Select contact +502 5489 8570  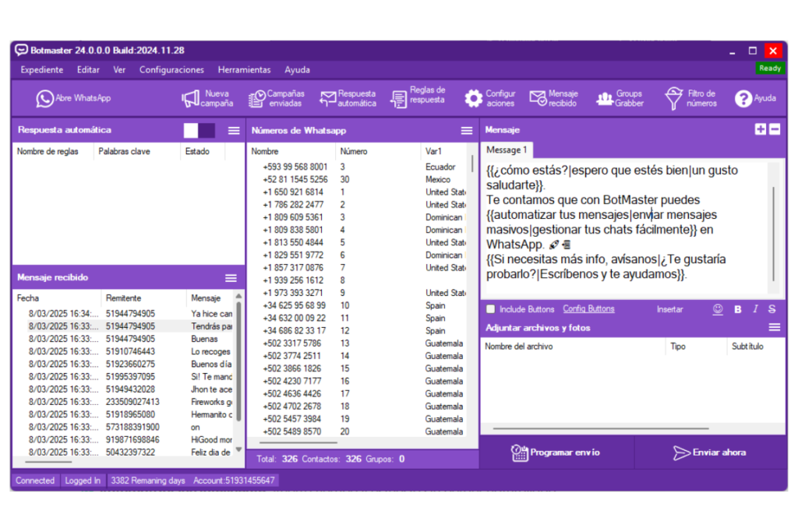pyautogui.click(x=291, y=432)
